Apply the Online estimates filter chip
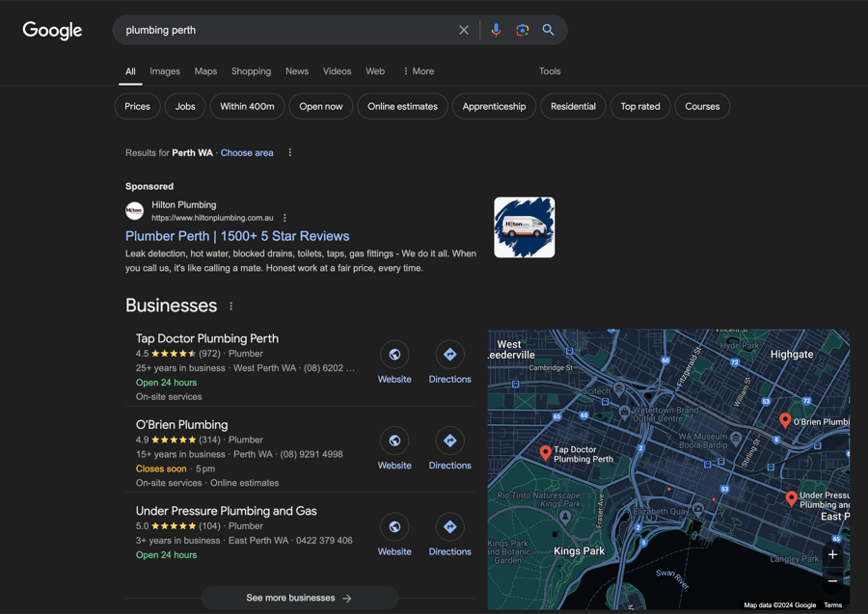 click(402, 106)
